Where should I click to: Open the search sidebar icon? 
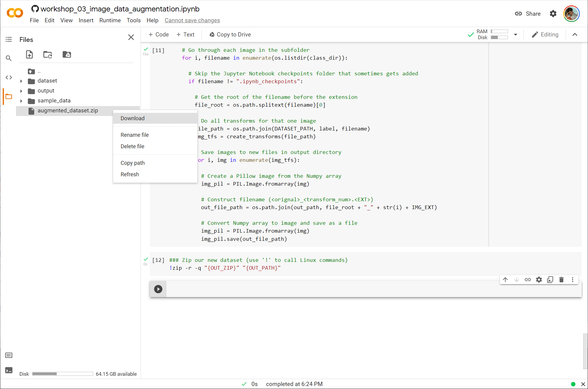pyautogui.click(x=9, y=58)
